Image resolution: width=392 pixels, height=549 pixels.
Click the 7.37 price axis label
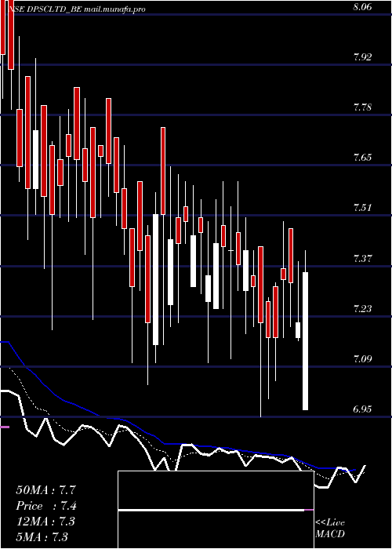[x=362, y=259]
